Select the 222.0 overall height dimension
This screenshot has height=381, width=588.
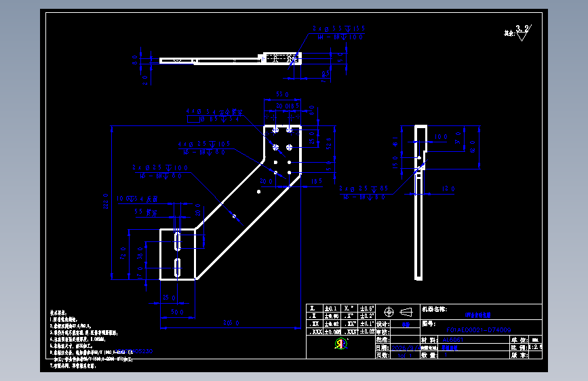[106, 201]
